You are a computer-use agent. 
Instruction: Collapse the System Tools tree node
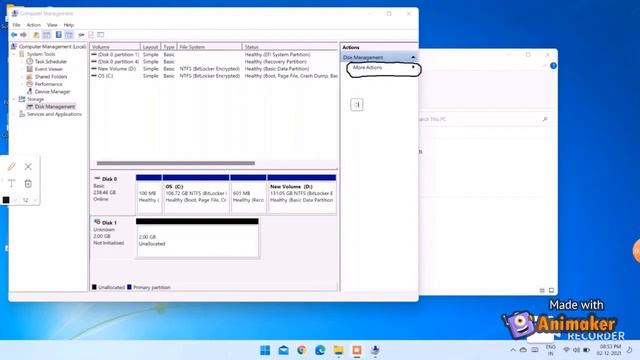coord(14,54)
